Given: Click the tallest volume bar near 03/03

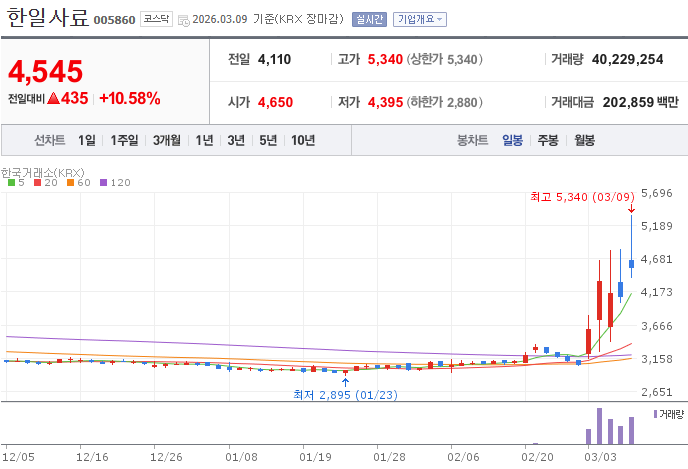Looking at the screenshot, I should point(599,426).
